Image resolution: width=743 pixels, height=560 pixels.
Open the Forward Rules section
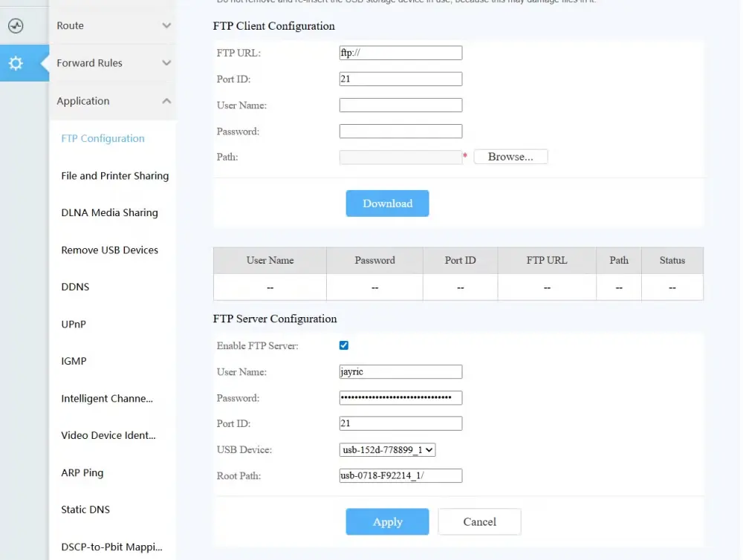(113, 63)
